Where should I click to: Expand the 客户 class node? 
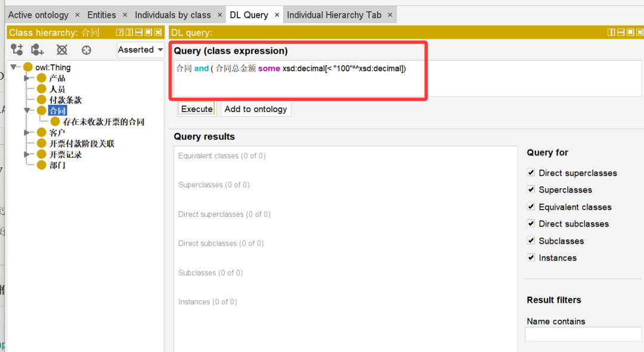27,132
